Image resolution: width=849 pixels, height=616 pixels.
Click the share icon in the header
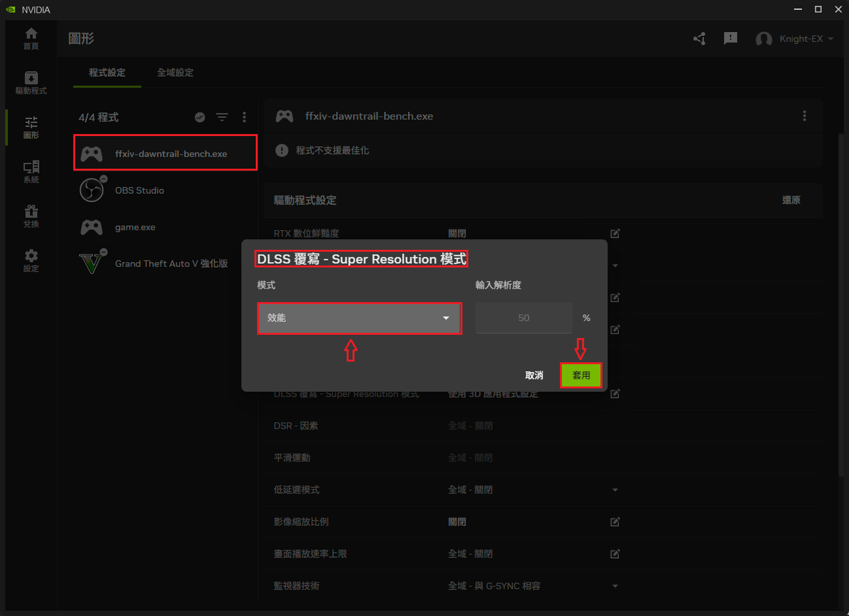pyautogui.click(x=699, y=39)
